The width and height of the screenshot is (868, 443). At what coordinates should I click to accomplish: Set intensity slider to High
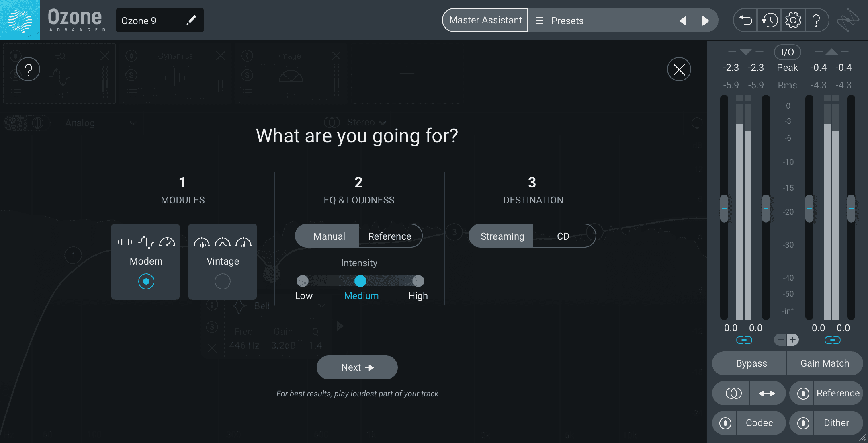click(x=418, y=281)
